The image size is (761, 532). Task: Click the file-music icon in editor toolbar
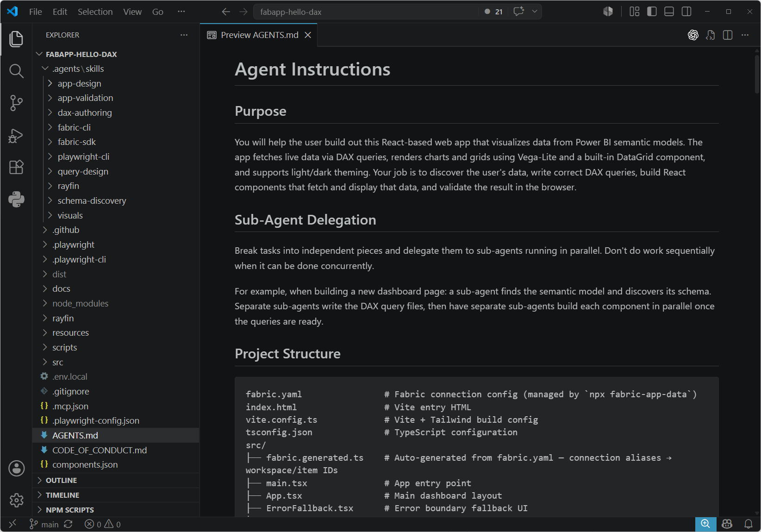(711, 35)
